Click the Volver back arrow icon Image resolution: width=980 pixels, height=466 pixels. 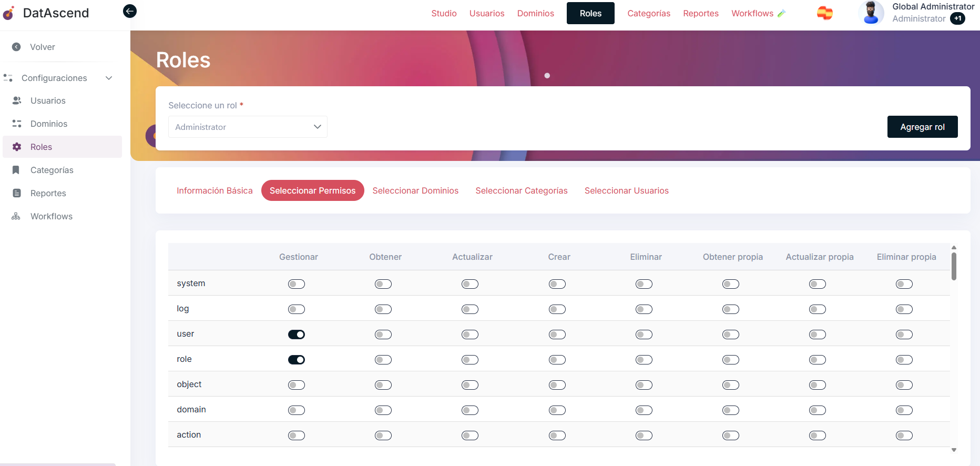(x=16, y=47)
